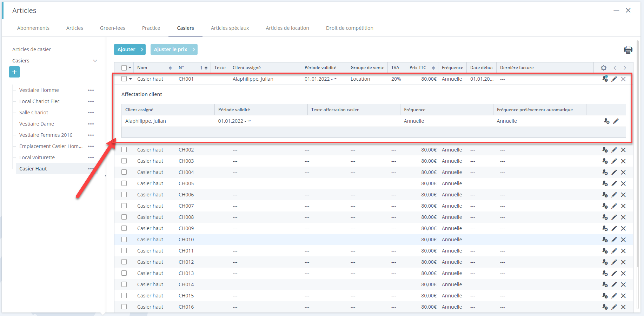This screenshot has width=644, height=316.
Task: Check the CH013 row checkbox
Action: click(x=124, y=273)
